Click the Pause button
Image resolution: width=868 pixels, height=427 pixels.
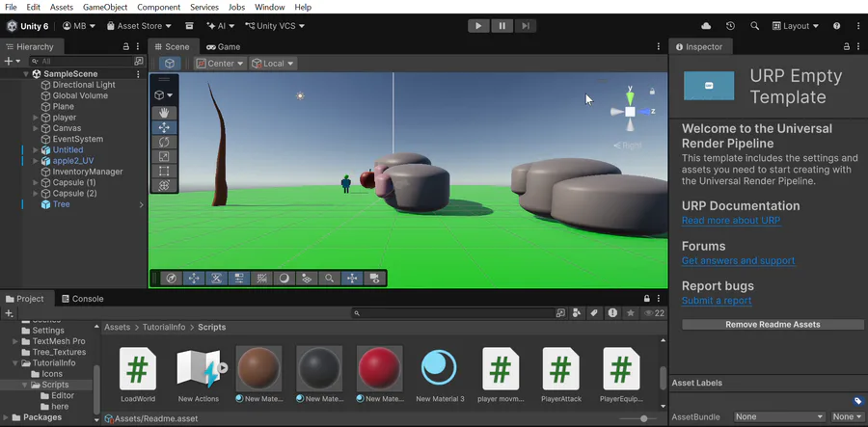[x=502, y=26]
